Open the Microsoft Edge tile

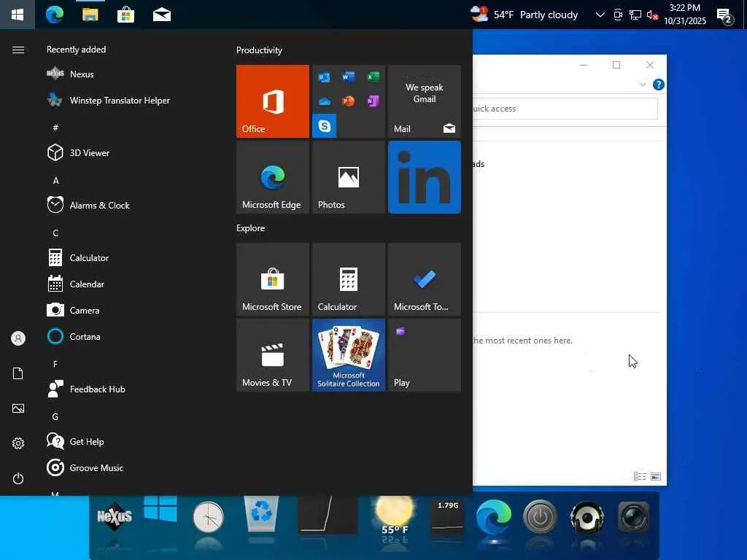coord(273,177)
